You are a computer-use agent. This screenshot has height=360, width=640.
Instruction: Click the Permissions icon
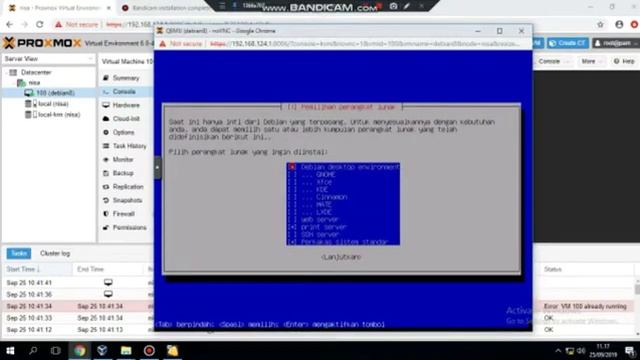[106, 227]
